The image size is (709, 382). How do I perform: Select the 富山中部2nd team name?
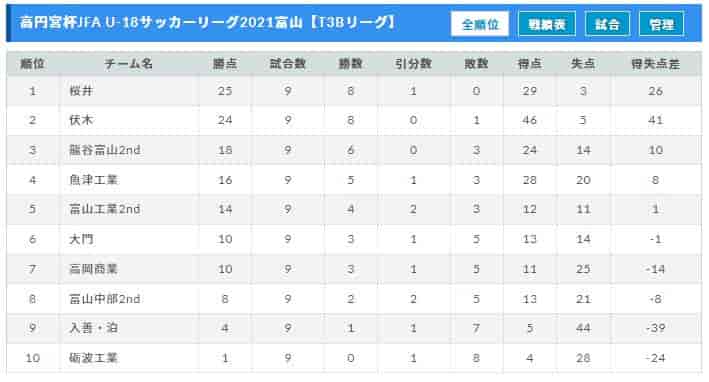(104, 299)
